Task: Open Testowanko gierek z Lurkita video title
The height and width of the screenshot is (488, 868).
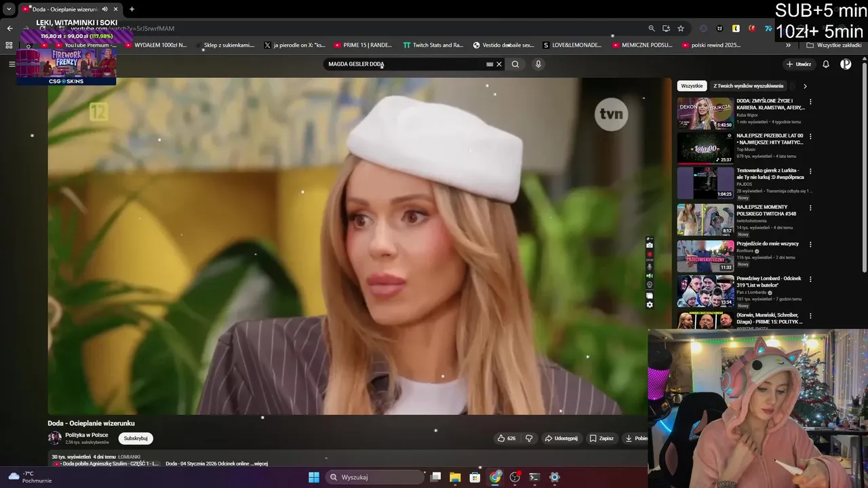Action: point(770,174)
